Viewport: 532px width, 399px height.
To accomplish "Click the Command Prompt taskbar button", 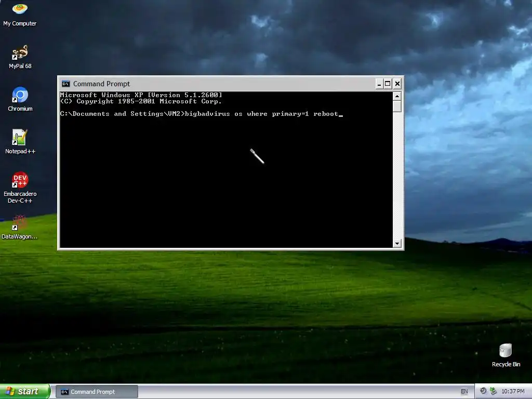I will pos(97,392).
